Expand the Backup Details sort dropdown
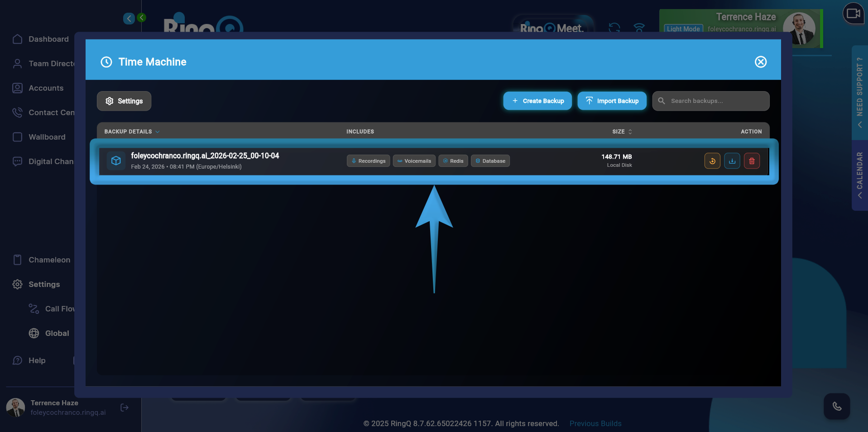The width and height of the screenshot is (868, 432). coord(158,131)
